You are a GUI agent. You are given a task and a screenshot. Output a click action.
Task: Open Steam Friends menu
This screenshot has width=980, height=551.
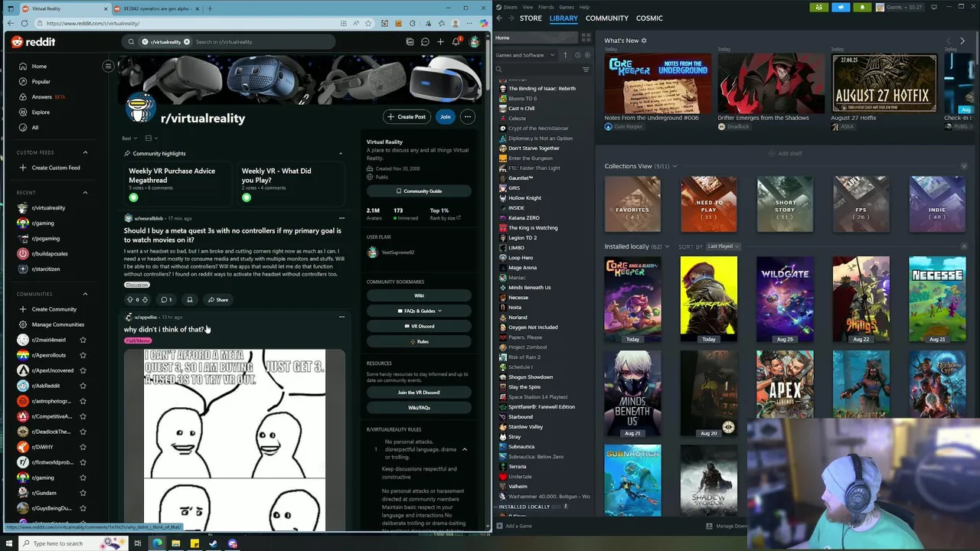547,7
